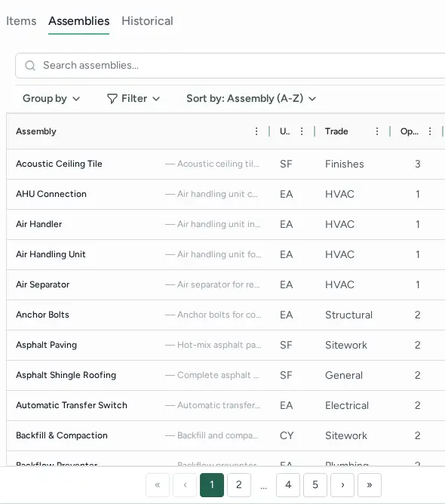Click the option count 3 cell
The width and height of the screenshot is (445, 504).
[x=418, y=164]
